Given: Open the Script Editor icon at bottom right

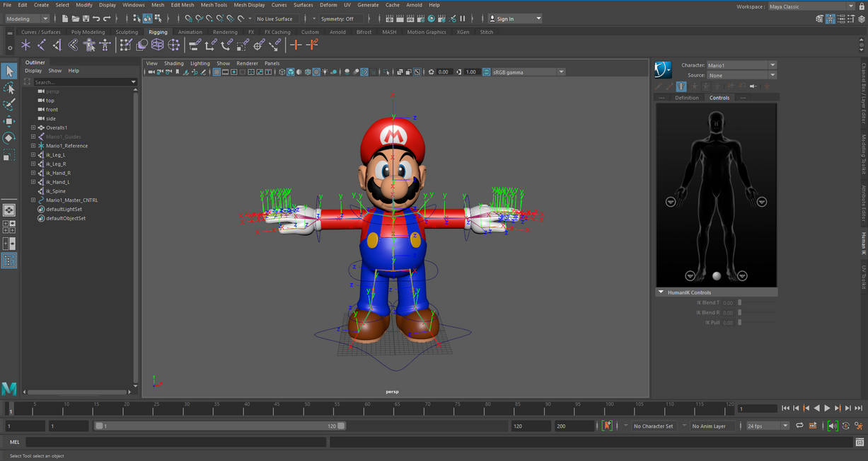Looking at the screenshot, I should click(x=860, y=442).
